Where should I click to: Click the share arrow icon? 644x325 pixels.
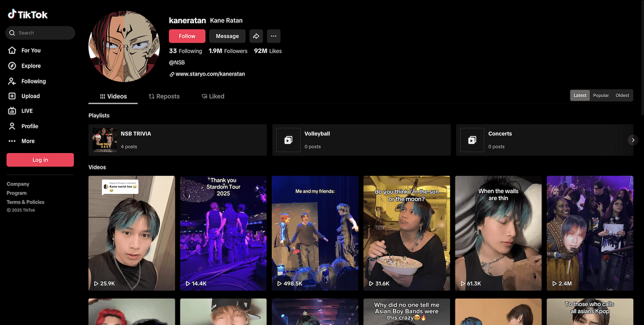[256, 36]
